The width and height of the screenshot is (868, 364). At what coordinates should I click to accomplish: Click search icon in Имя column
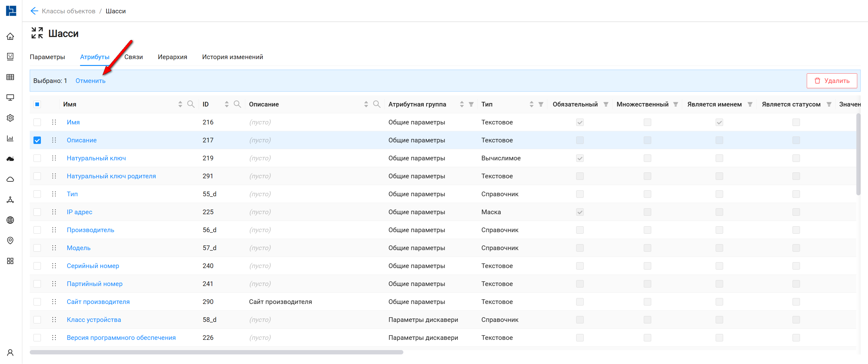(191, 104)
